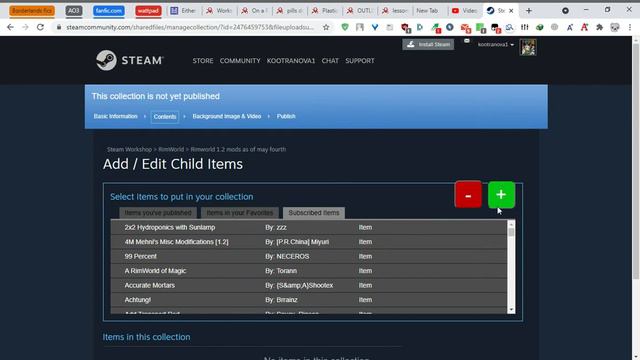Click the address bar URL
Screen dimensions: 640x360
click(x=190, y=27)
